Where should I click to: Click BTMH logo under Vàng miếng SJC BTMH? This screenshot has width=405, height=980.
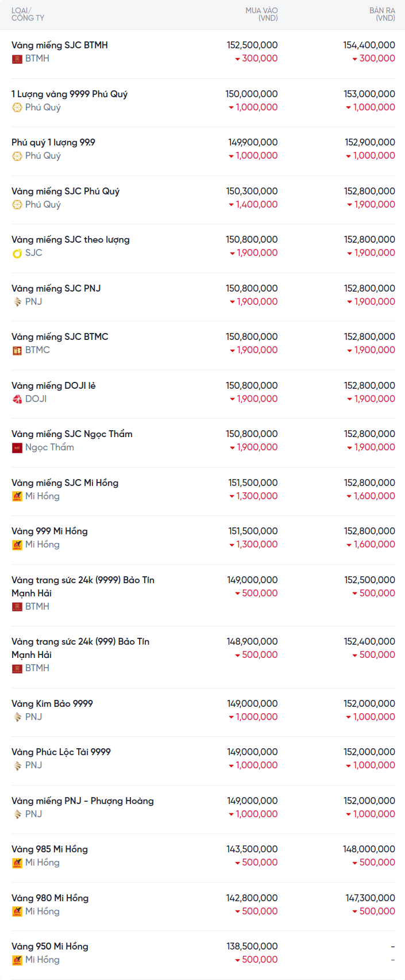pos(17,59)
